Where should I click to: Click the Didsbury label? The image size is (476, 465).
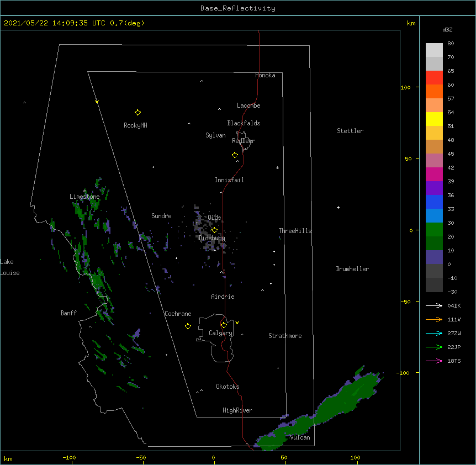(211, 238)
